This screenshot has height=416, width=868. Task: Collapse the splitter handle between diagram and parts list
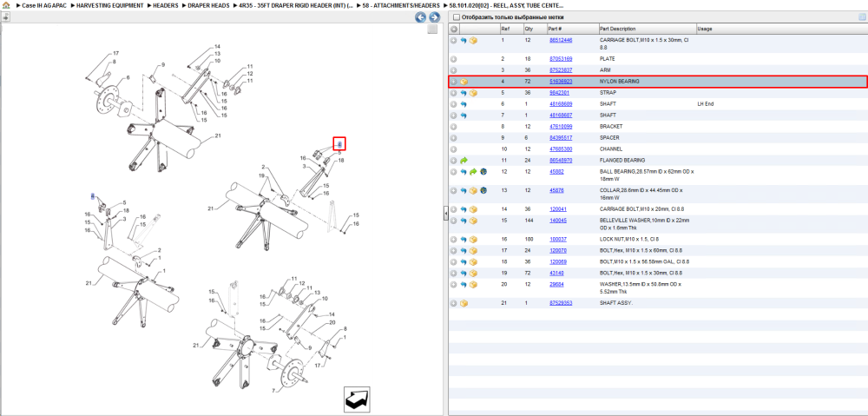click(x=445, y=215)
